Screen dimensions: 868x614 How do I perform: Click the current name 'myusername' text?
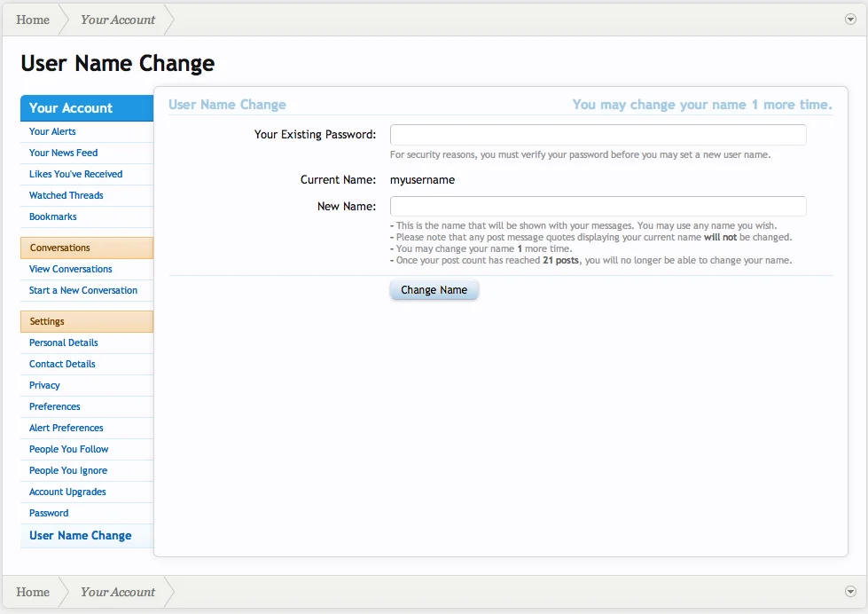tap(422, 179)
